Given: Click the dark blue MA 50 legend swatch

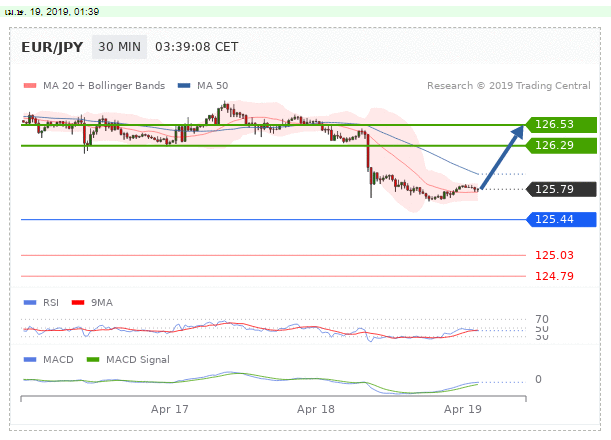Looking at the screenshot, I should point(184,86).
